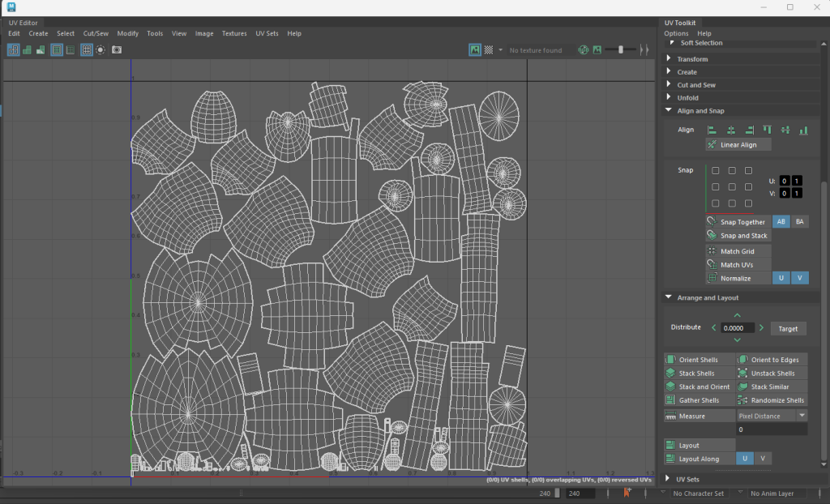Check the center box in Snap grid

[732, 187]
